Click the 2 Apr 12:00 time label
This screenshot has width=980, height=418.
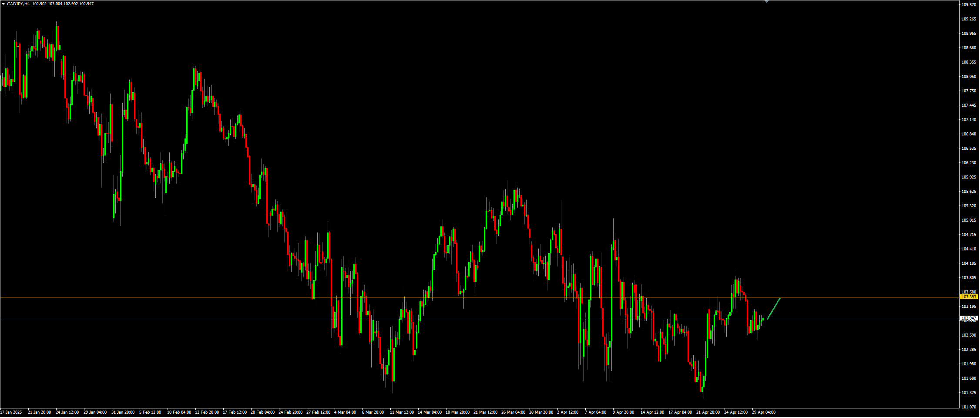coord(568,412)
